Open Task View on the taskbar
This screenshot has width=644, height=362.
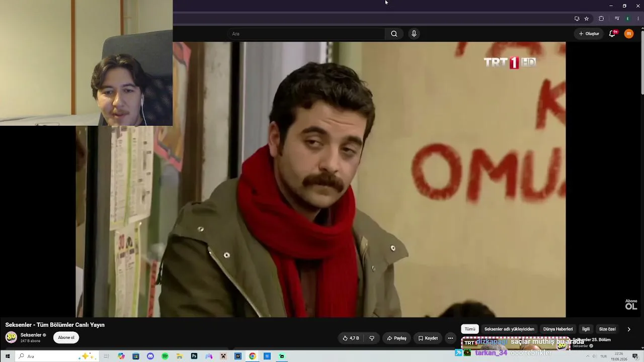click(106, 356)
